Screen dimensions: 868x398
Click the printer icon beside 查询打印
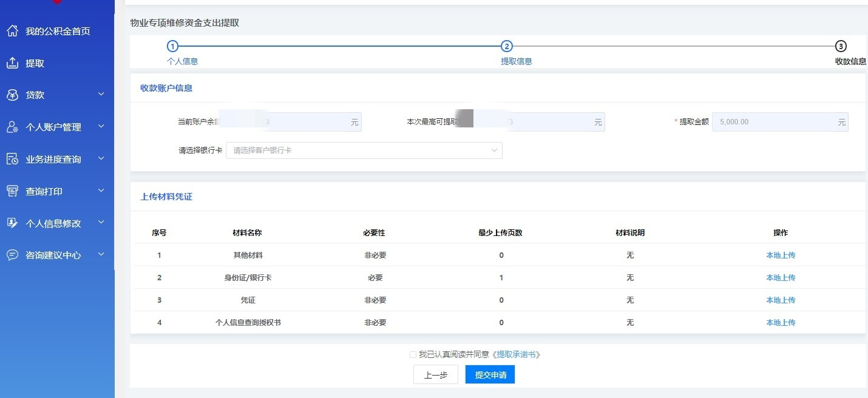(x=12, y=191)
